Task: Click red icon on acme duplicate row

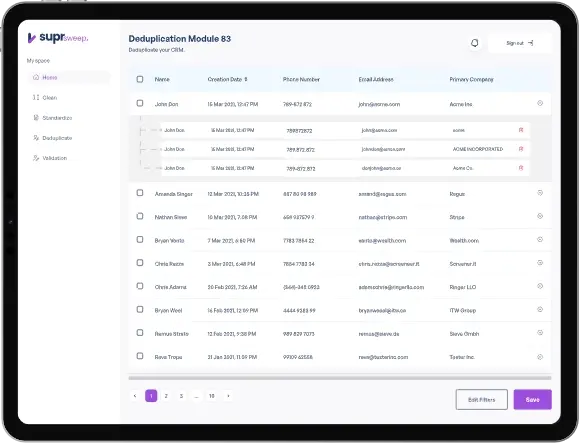Action: [x=521, y=130]
